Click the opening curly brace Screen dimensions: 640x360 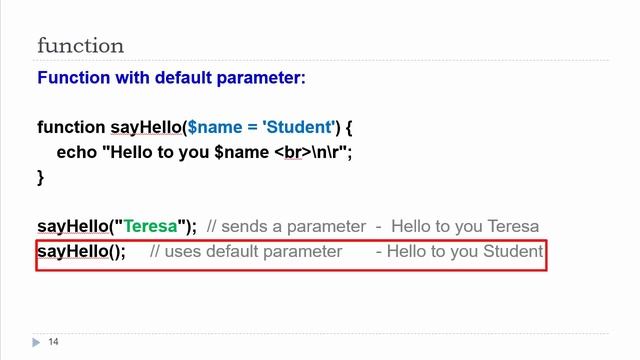[x=349, y=127]
